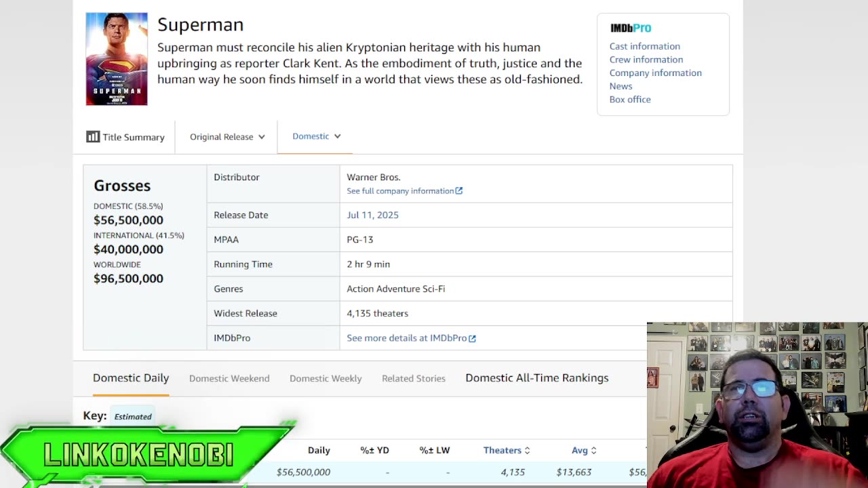Click the worldwide gross $96,500,000 figure
The height and width of the screenshot is (488, 868).
128,278
